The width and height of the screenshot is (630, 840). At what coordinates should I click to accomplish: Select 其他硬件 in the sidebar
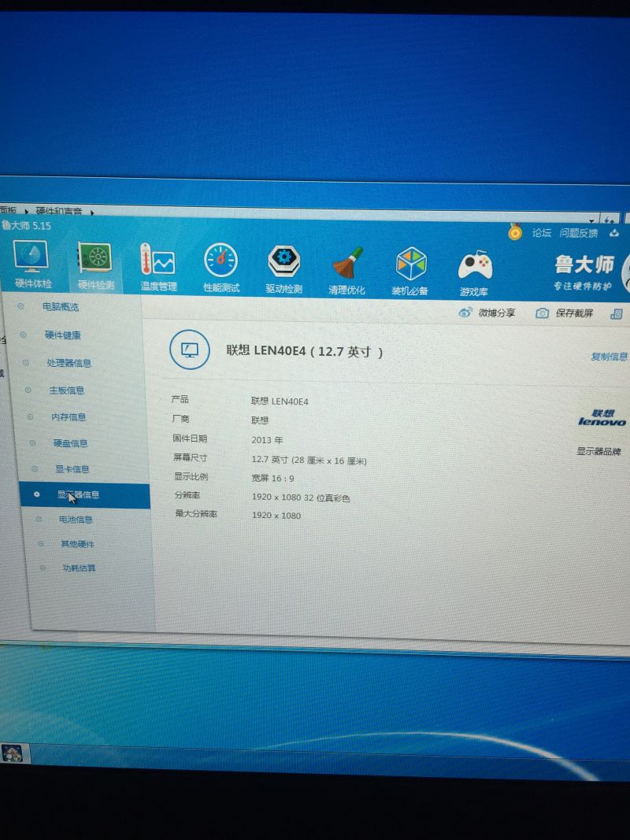pyautogui.click(x=77, y=544)
